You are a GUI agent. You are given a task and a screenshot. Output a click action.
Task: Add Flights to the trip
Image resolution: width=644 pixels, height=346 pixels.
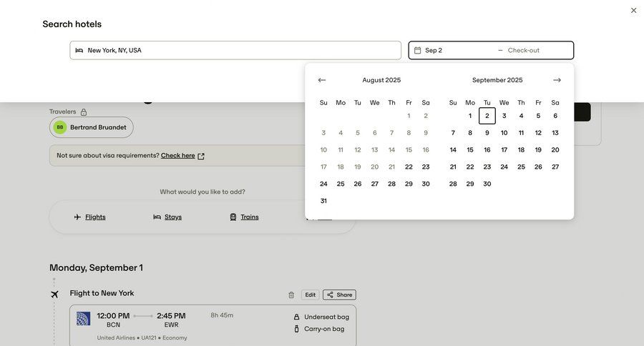(95, 217)
